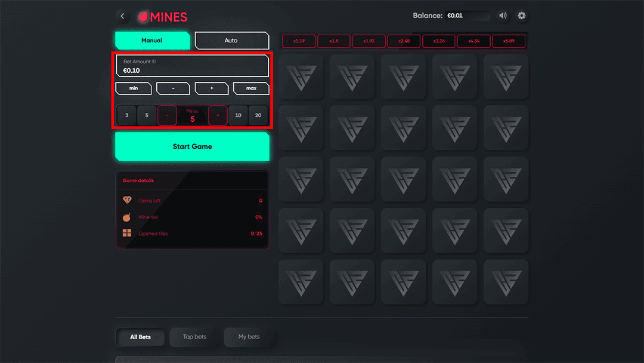
Task: Increase mines count with the plus stepper
Action: [x=217, y=115]
